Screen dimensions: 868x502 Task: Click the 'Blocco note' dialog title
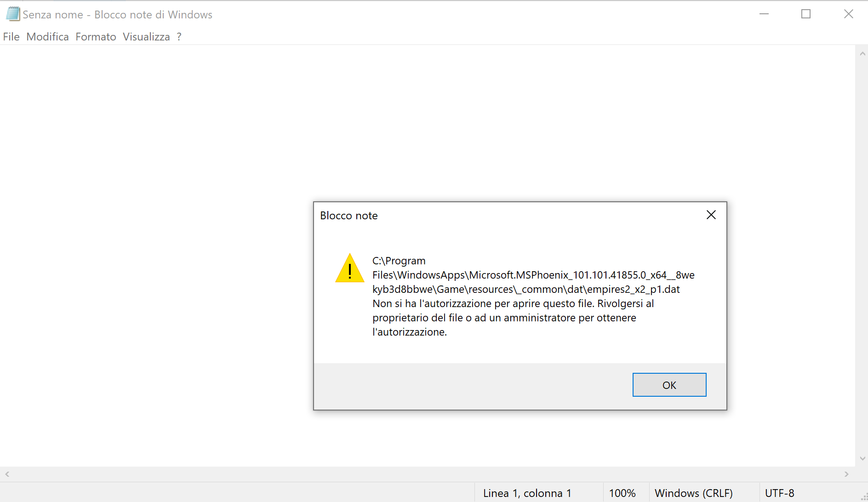click(349, 216)
